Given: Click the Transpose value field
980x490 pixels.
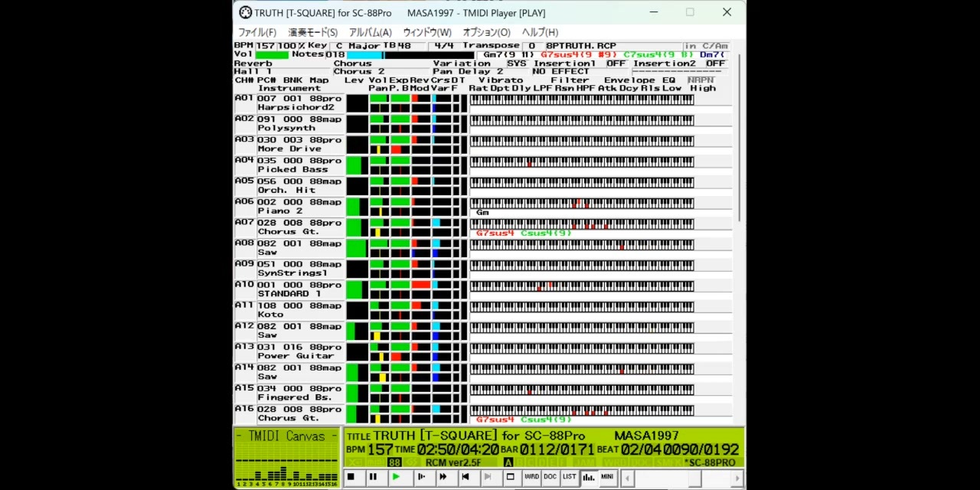Looking at the screenshot, I should coord(531,46).
